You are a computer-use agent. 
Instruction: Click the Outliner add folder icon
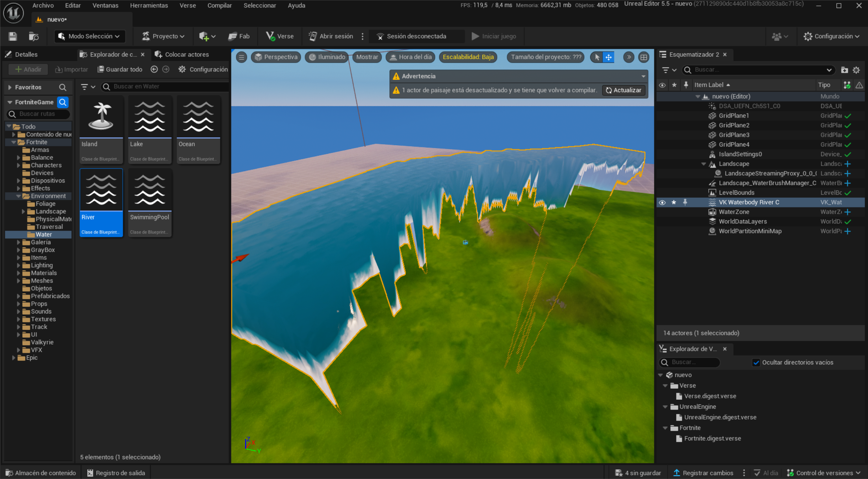tap(844, 70)
